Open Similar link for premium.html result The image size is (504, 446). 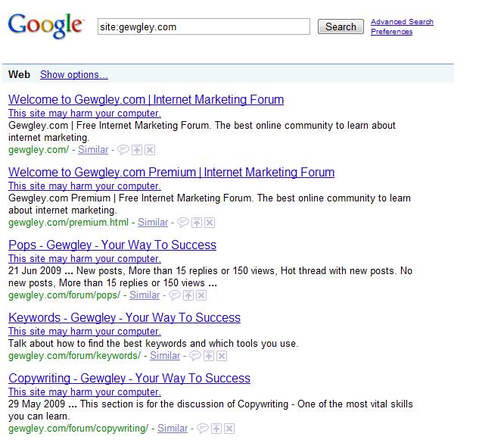(x=153, y=223)
